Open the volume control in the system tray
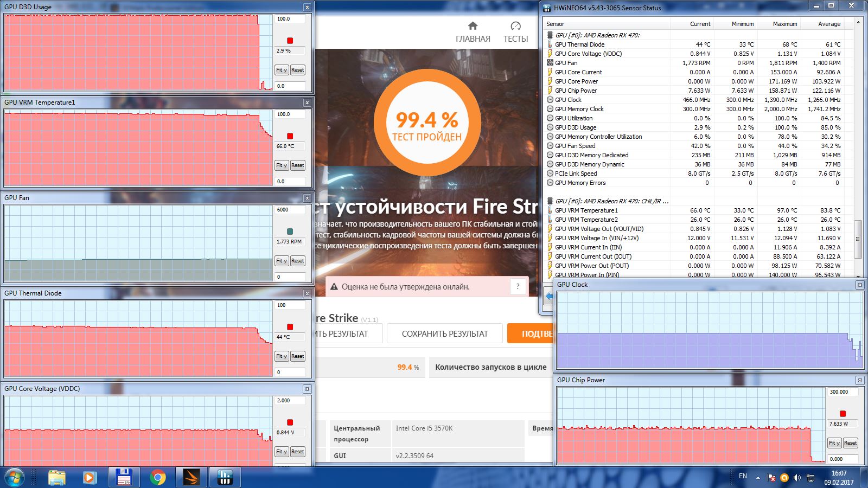Screen dimensions: 868x488 (797, 478)
